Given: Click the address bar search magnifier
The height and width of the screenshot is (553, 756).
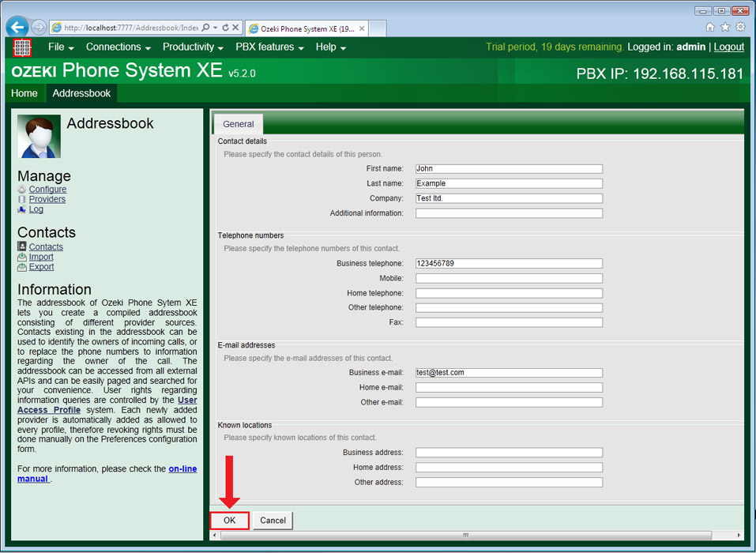Looking at the screenshot, I should click(x=206, y=28).
